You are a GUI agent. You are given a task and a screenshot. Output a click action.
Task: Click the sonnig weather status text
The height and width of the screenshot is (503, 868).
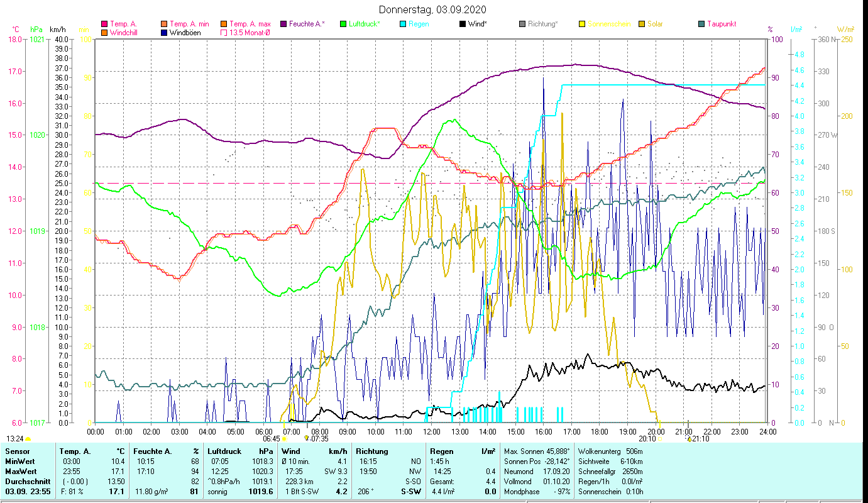[217, 492]
